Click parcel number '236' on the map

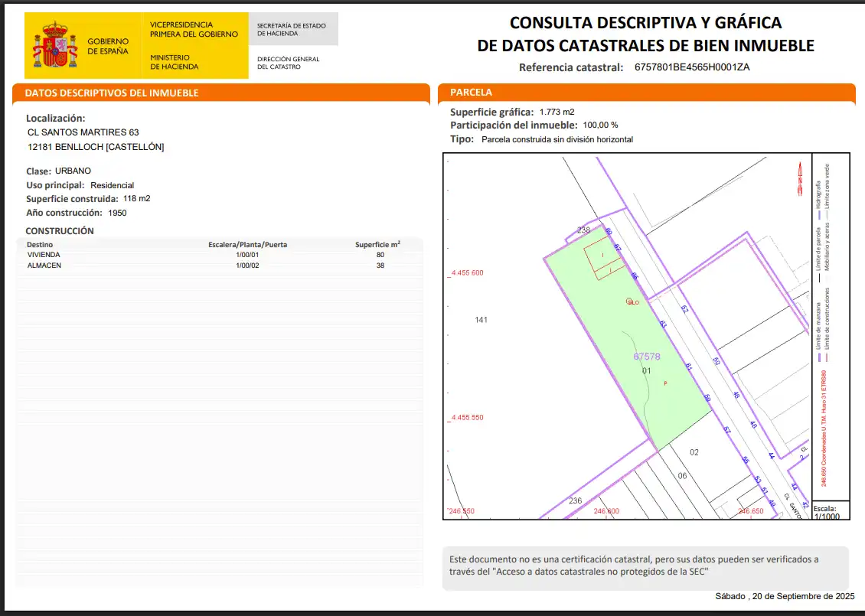pos(576,500)
